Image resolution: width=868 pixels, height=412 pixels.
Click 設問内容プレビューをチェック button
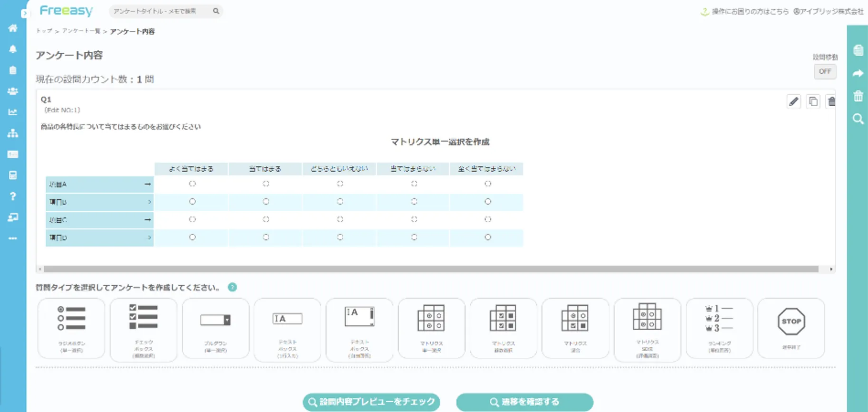point(371,402)
